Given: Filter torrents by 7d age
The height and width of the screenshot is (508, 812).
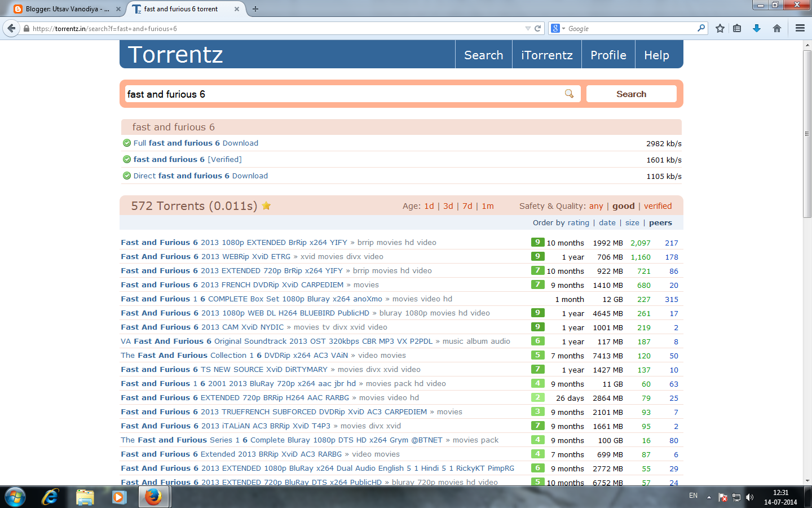Looking at the screenshot, I should (467, 206).
